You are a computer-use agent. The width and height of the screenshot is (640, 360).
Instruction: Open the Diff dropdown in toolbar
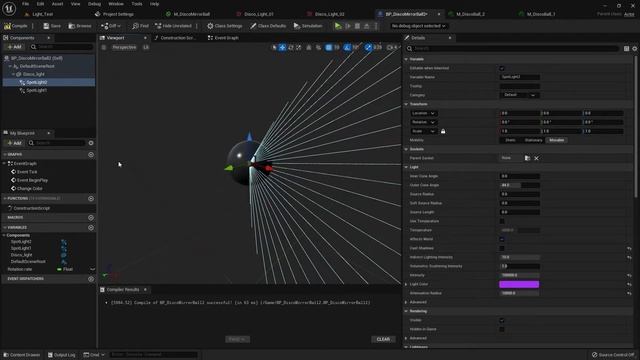[x=111, y=26]
